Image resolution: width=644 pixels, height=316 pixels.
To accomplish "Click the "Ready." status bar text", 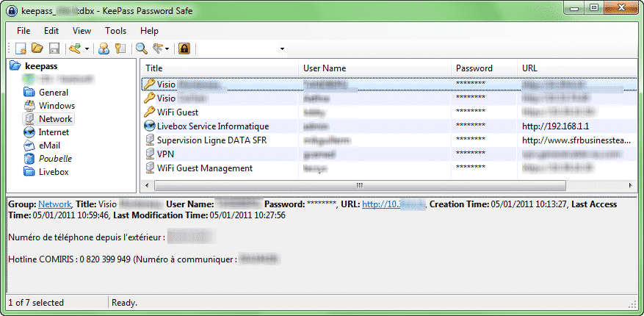I will [x=124, y=303].
